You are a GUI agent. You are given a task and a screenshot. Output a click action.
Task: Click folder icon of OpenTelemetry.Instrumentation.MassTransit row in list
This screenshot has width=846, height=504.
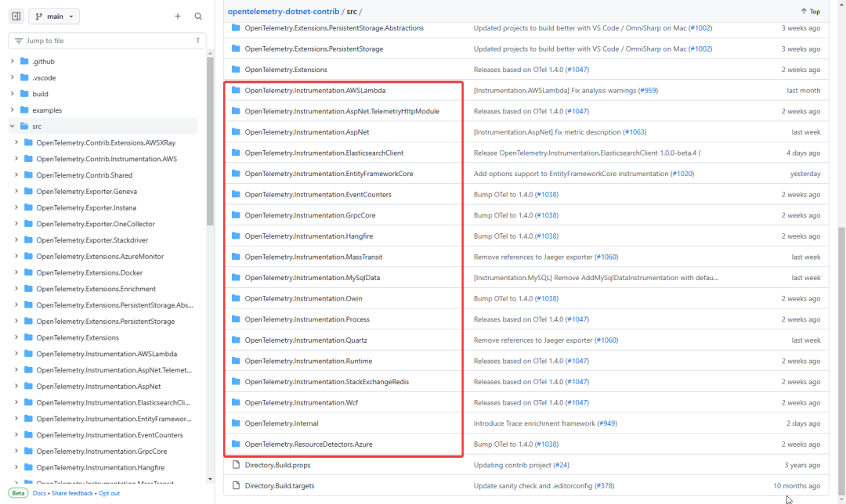click(x=236, y=257)
